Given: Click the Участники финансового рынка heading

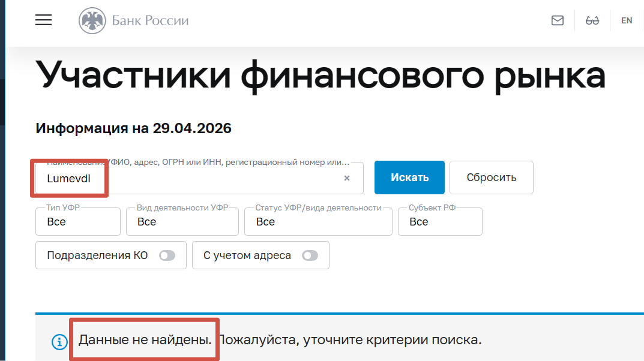Looking at the screenshot, I should 320,76.
